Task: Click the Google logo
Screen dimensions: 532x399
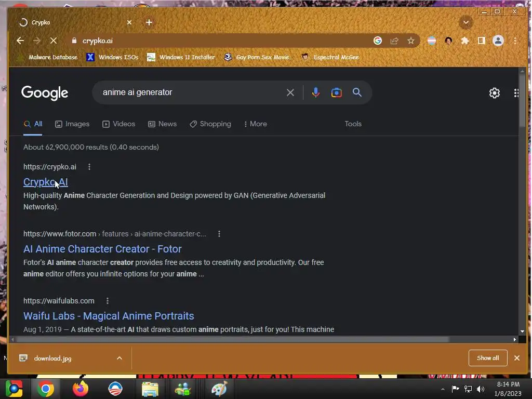Action: click(x=45, y=92)
